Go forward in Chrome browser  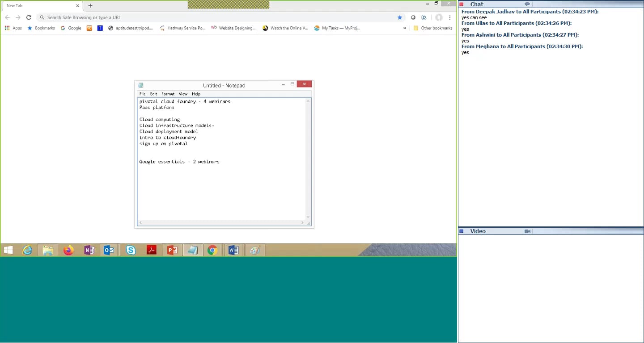18,17
